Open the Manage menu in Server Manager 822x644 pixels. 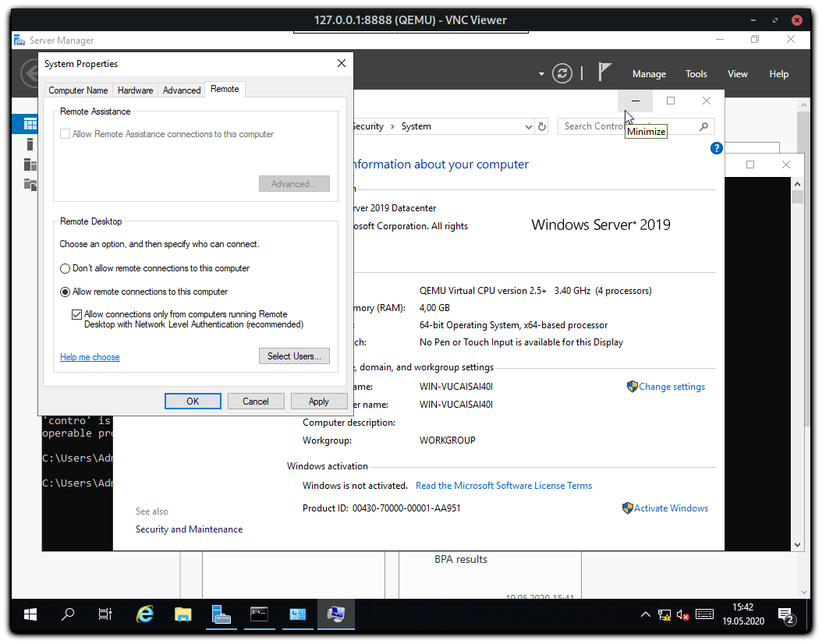pos(649,74)
